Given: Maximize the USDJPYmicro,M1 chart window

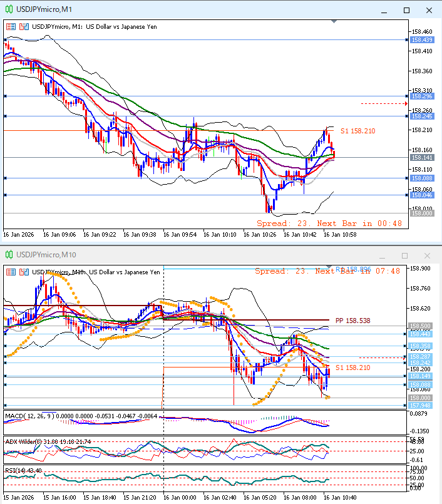Looking at the screenshot, I should pos(406,10).
